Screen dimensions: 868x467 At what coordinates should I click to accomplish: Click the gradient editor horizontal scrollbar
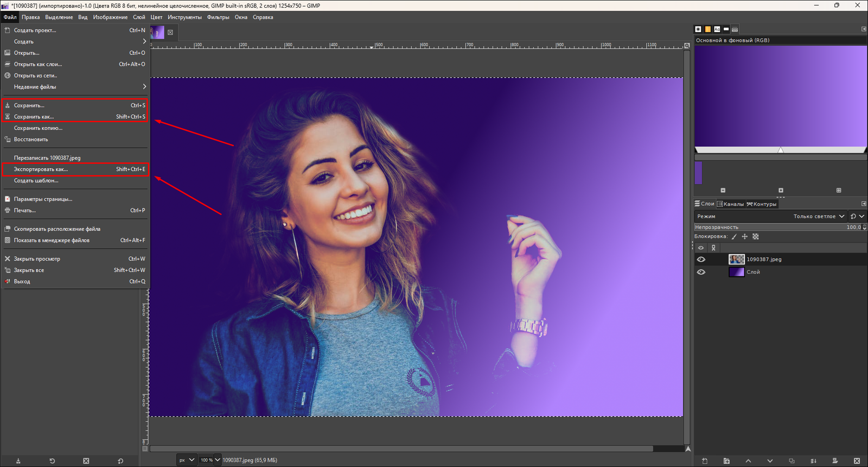[781, 157]
